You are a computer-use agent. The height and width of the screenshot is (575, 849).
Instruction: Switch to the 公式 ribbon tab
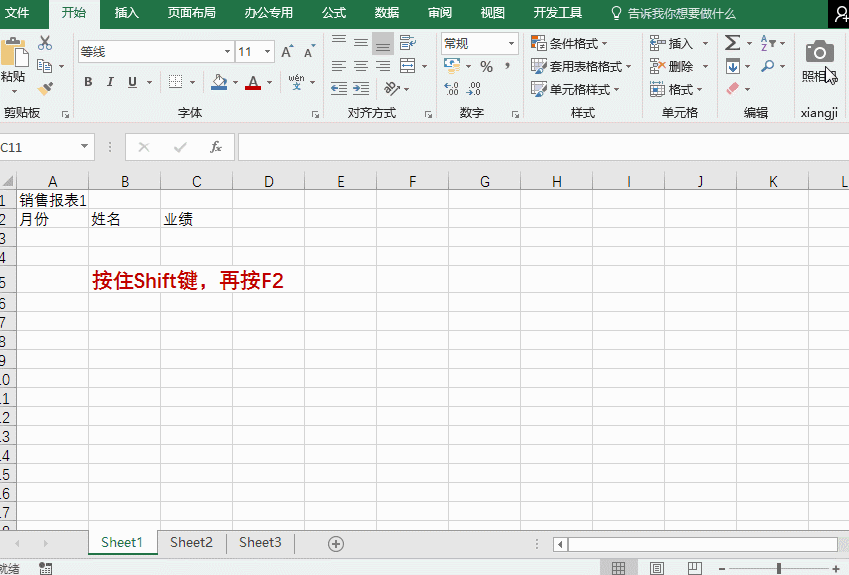334,13
